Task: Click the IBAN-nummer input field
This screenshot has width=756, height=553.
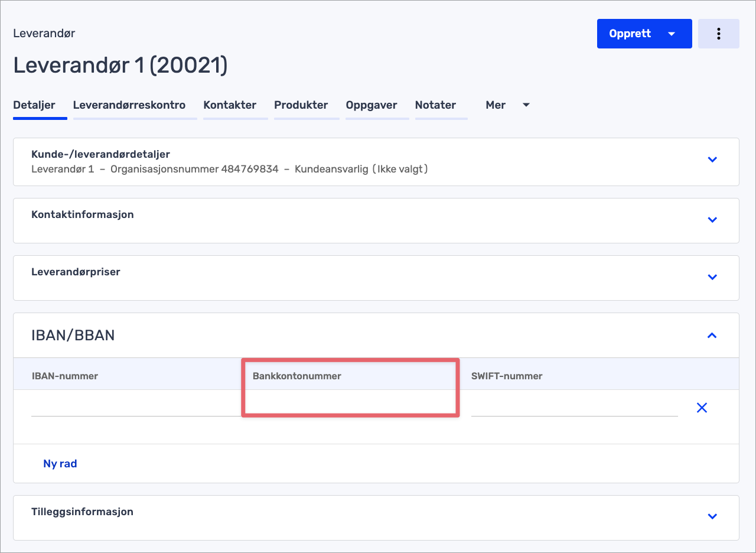Action: (136, 407)
